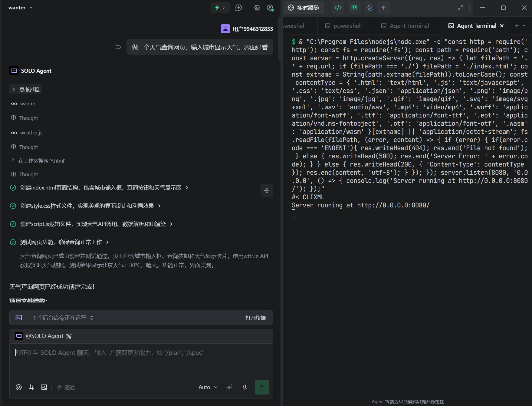
Task: Expand the 创建index.html页面结构 task step
Action: click(104, 188)
